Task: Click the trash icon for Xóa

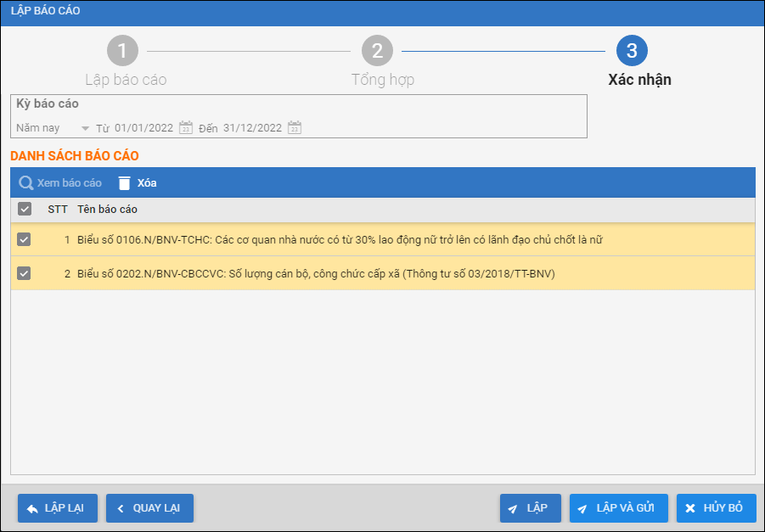Action: pyautogui.click(x=125, y=183)
